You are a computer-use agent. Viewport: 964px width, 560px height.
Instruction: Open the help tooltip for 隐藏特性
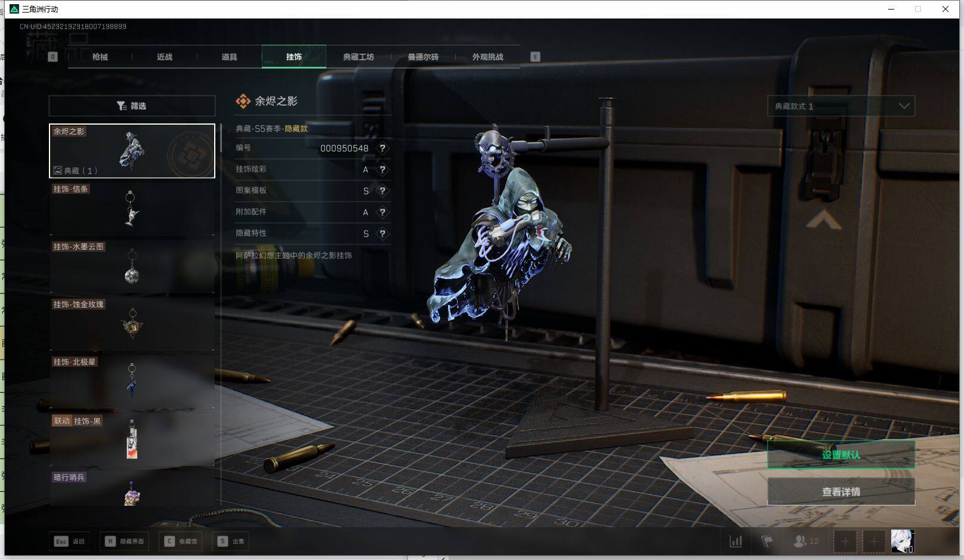(x=382, y=234)
